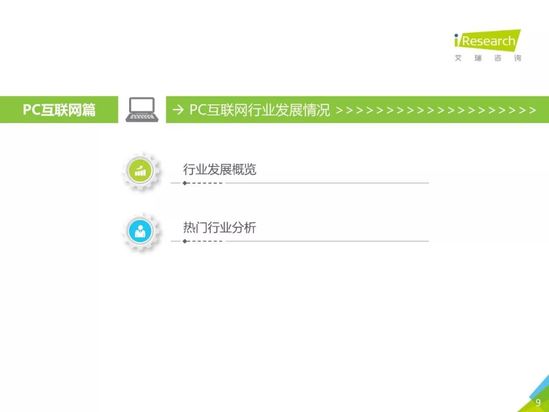Click the 艾瑞咨询 text under logo
This screenshot has width=549, height=412.
[488, 58]
